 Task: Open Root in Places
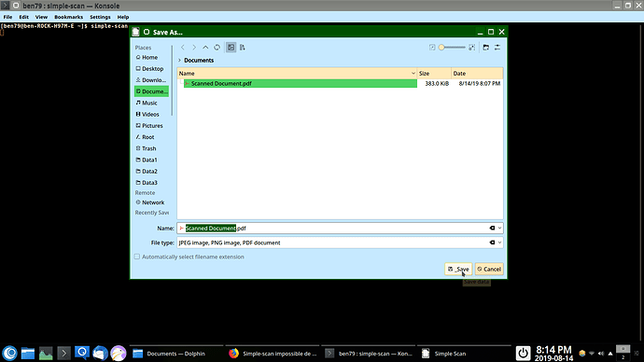pyautogui.click(x=151, y=137)
